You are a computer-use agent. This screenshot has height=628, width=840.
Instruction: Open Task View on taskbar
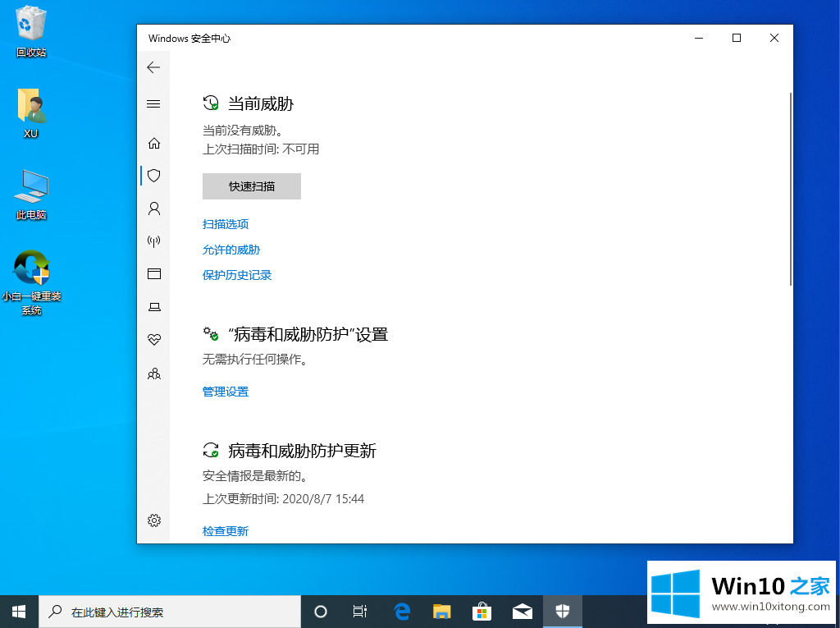pyautogui.click(x=360, y=612)
